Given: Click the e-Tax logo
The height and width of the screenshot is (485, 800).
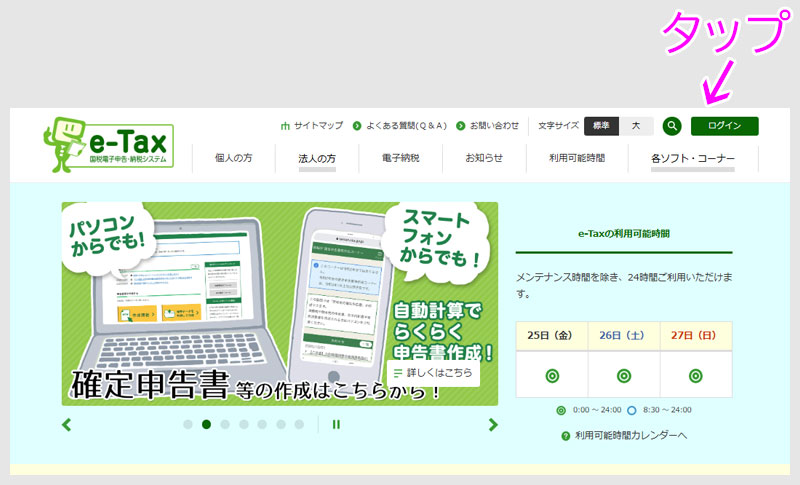Looking at the screenshot, I should [109, 145].
